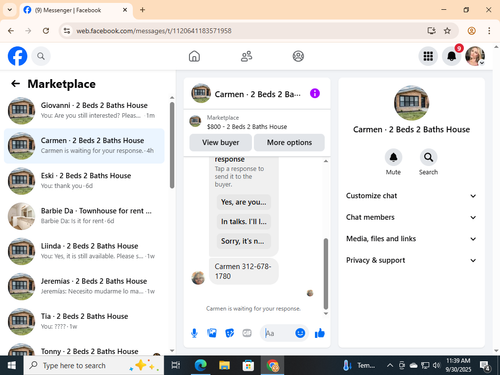Open the tab search dropdown arrow

10,10
